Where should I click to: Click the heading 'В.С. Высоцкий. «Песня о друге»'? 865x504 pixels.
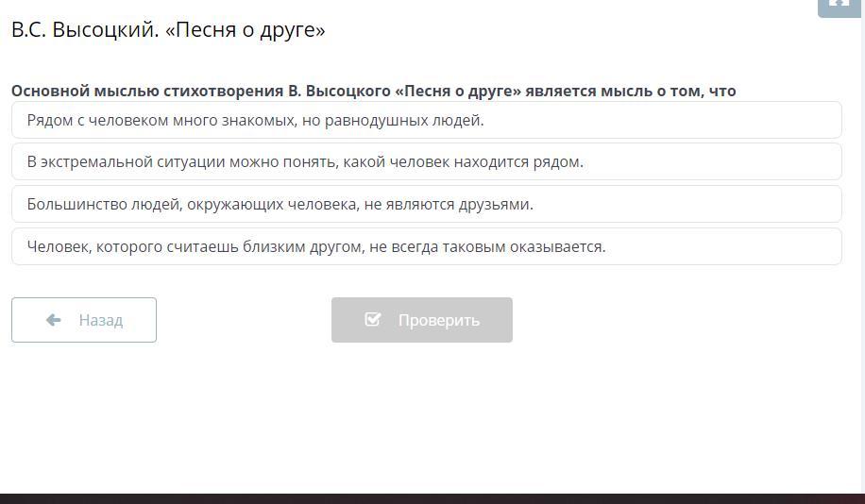click(x=168, y=30)
